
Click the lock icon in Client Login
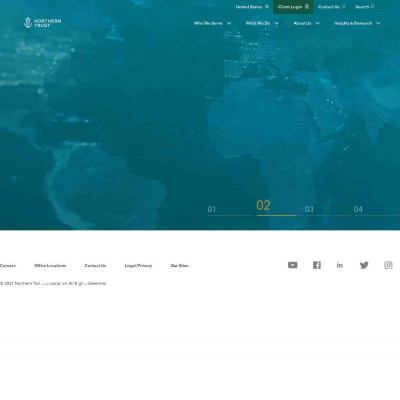[x=307, y=6]
